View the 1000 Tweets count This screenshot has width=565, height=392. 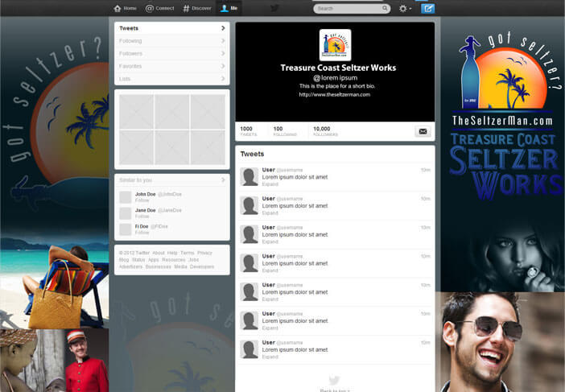[x=248, y=131]
